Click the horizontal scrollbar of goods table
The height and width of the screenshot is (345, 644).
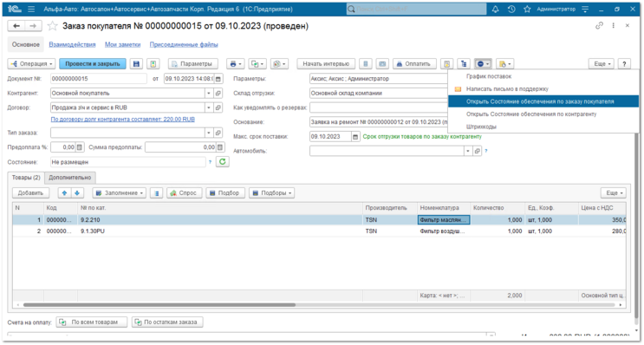click(159, 305)
